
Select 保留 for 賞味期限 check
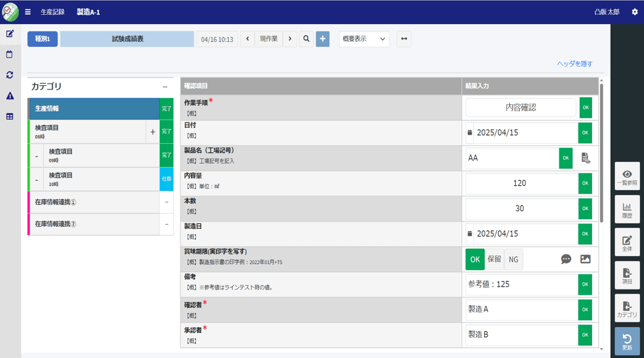[495, 259]
